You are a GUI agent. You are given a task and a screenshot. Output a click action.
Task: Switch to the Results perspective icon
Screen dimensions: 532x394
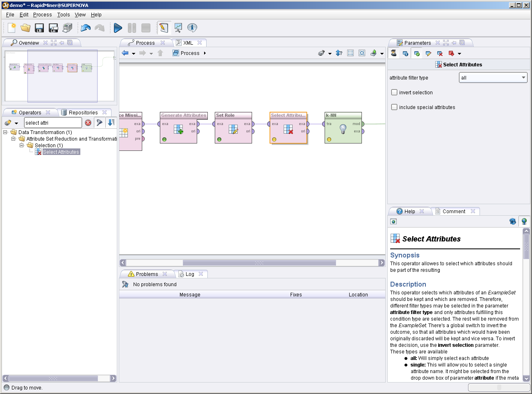pos(178,28)
